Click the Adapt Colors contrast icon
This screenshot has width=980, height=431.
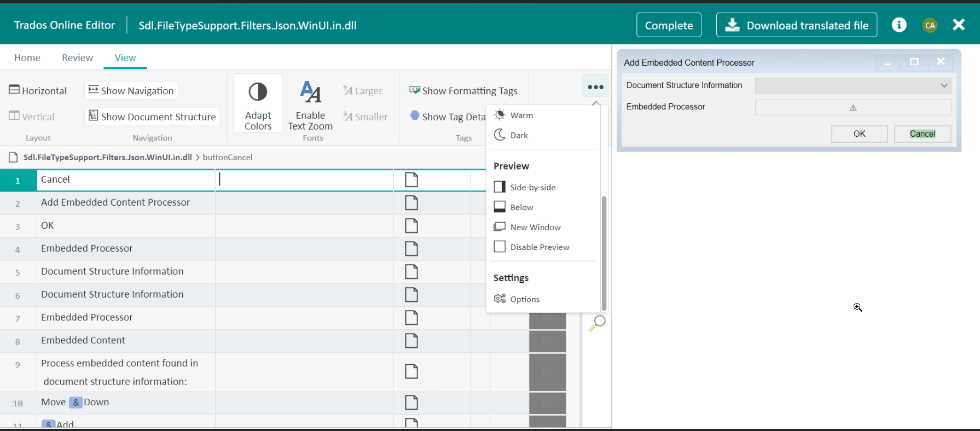point(258,92)
